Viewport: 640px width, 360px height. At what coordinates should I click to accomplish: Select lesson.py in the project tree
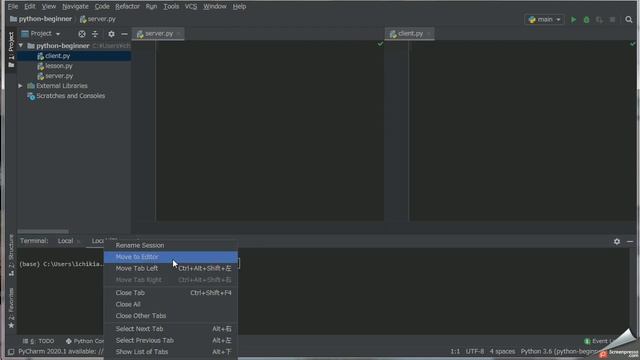point(59,66)
